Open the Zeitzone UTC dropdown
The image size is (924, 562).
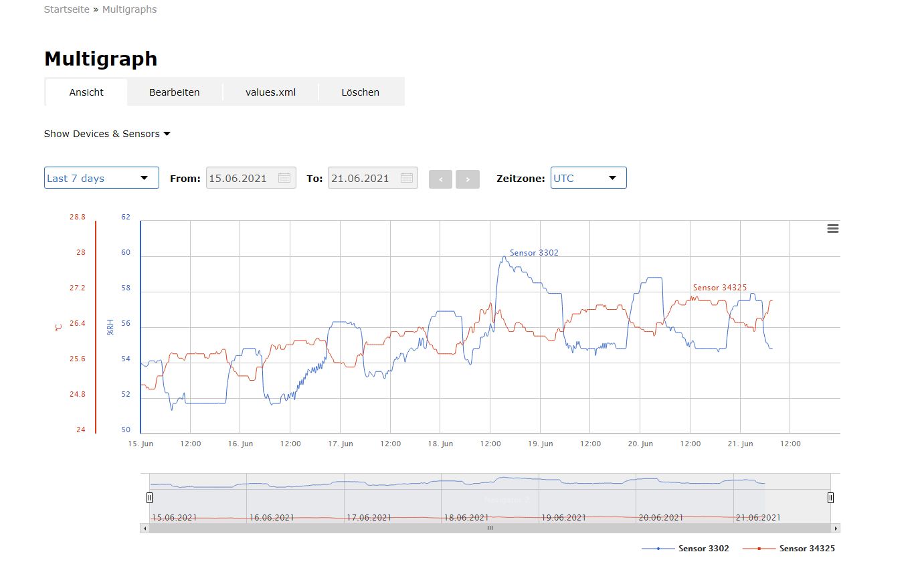(x=588, y=178)
